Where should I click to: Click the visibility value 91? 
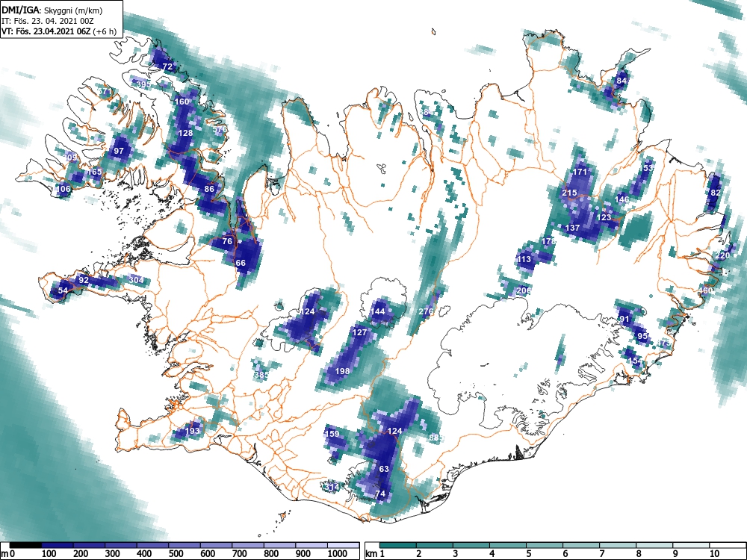tap(624, 319)
